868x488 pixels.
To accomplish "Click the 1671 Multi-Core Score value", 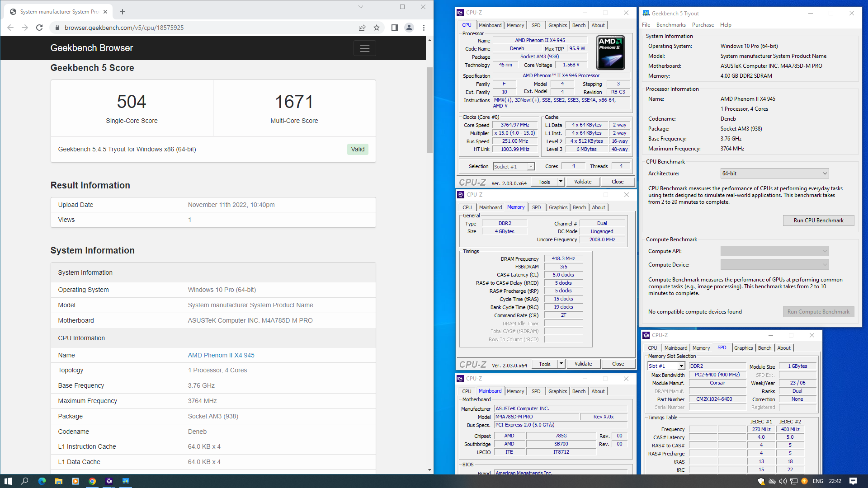I will click(294, 102).
